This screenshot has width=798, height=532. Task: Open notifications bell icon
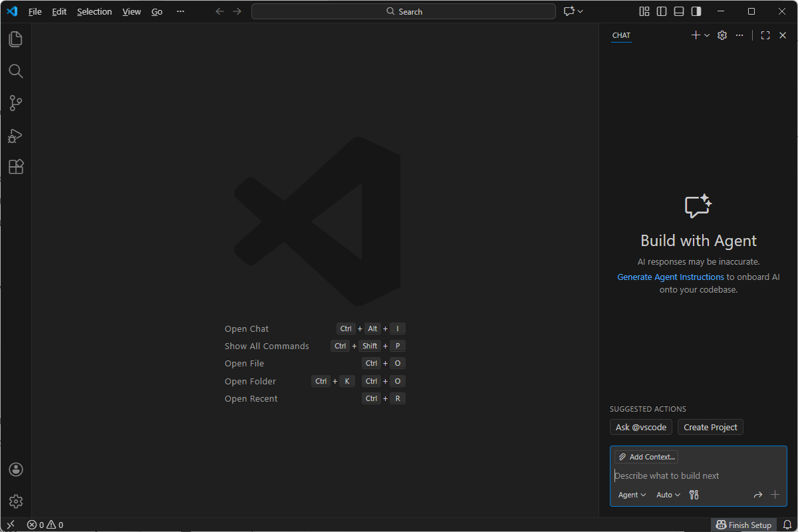pyautogui.click(x=787, y=525)
